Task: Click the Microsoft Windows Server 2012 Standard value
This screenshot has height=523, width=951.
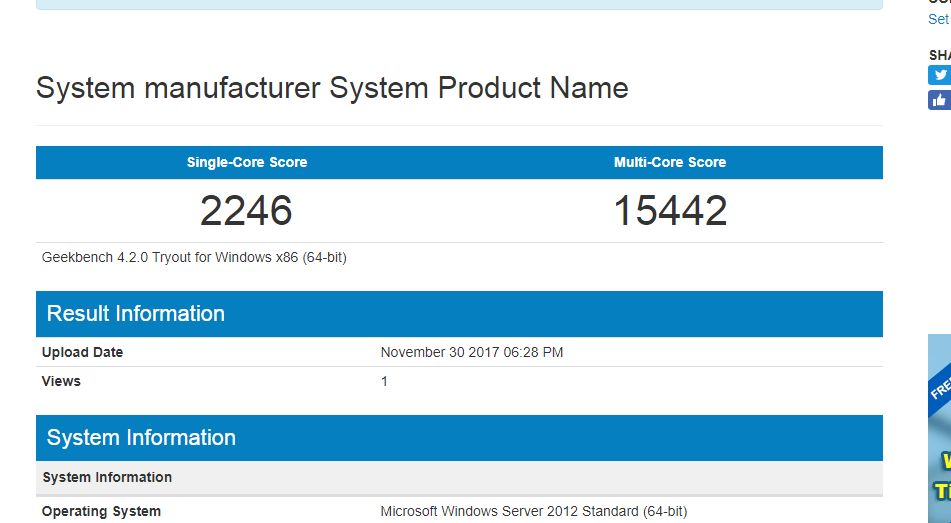Action: [x=534, y=511]
